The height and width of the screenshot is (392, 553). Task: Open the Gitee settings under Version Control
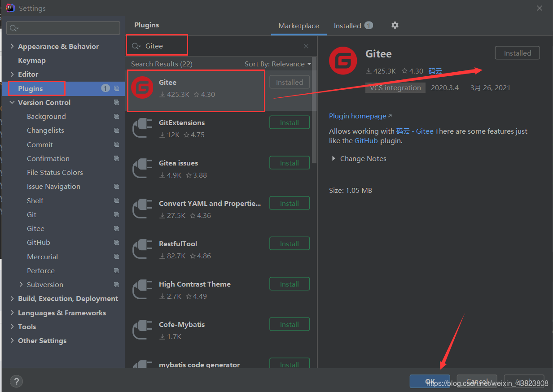coord(35,228)
